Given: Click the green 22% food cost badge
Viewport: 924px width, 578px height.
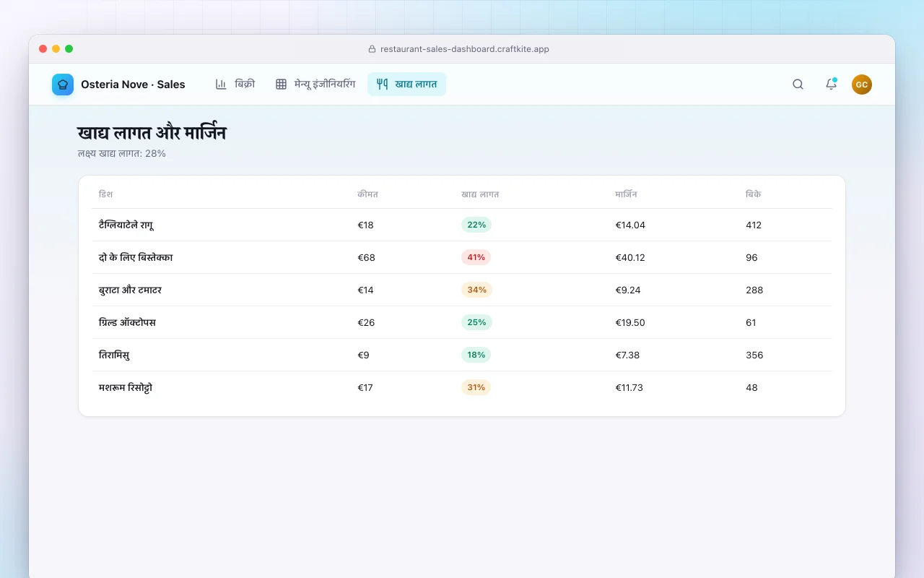Looking at the screenshot, I should [476, 225].
